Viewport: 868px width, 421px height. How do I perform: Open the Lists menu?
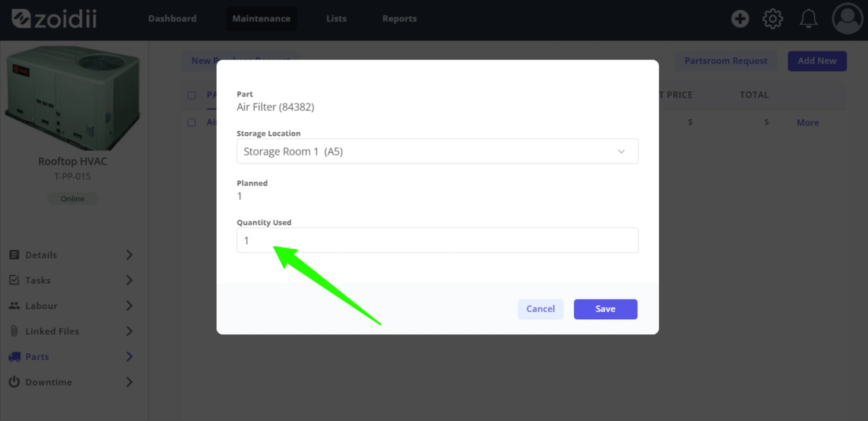click(337, 19)
